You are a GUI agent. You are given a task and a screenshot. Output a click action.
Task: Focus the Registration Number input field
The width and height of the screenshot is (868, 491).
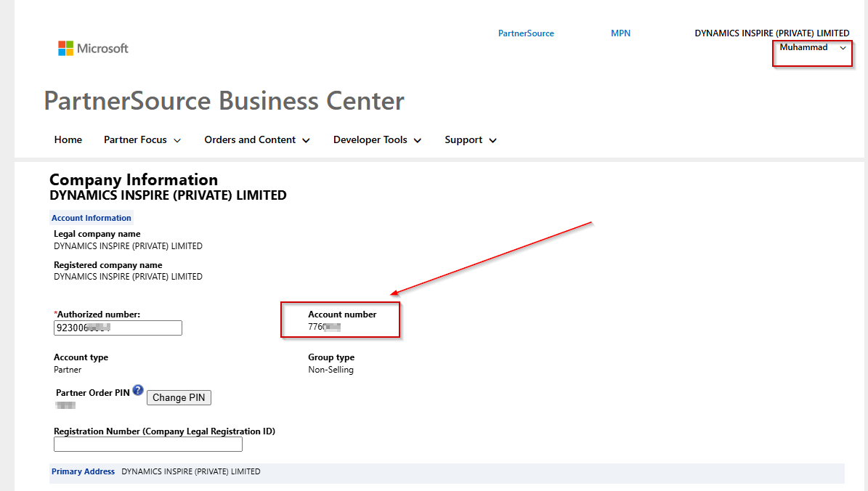coord(148,445)
